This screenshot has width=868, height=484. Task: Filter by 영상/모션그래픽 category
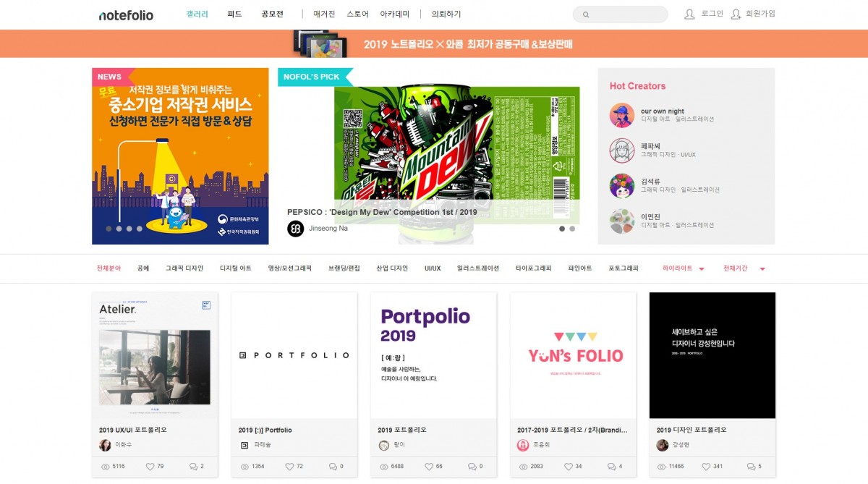[290, 268]
